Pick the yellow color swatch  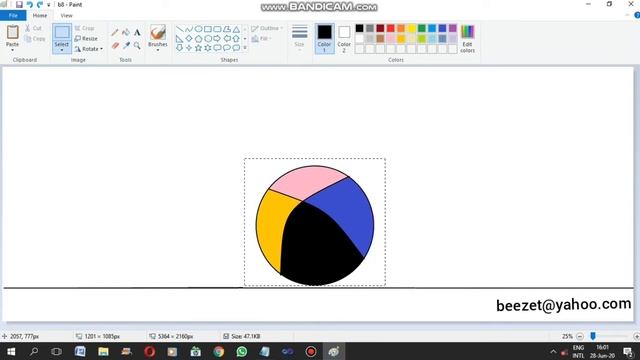coord(411,28)
